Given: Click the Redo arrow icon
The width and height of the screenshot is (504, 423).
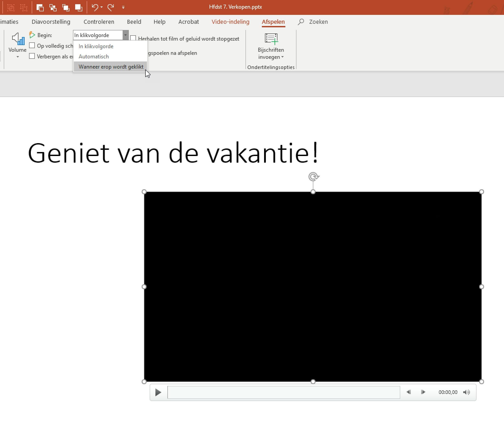Looking at the screenshot, I should [111, 8].
